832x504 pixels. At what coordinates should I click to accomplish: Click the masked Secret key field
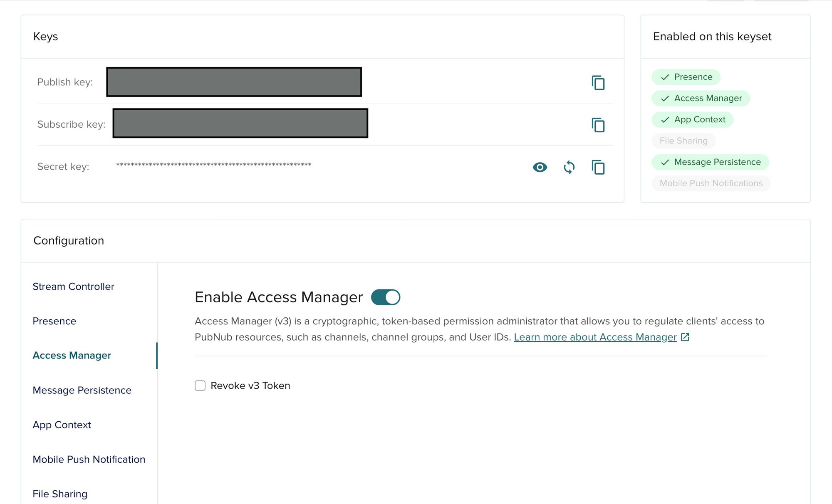(x=213, y=166)
